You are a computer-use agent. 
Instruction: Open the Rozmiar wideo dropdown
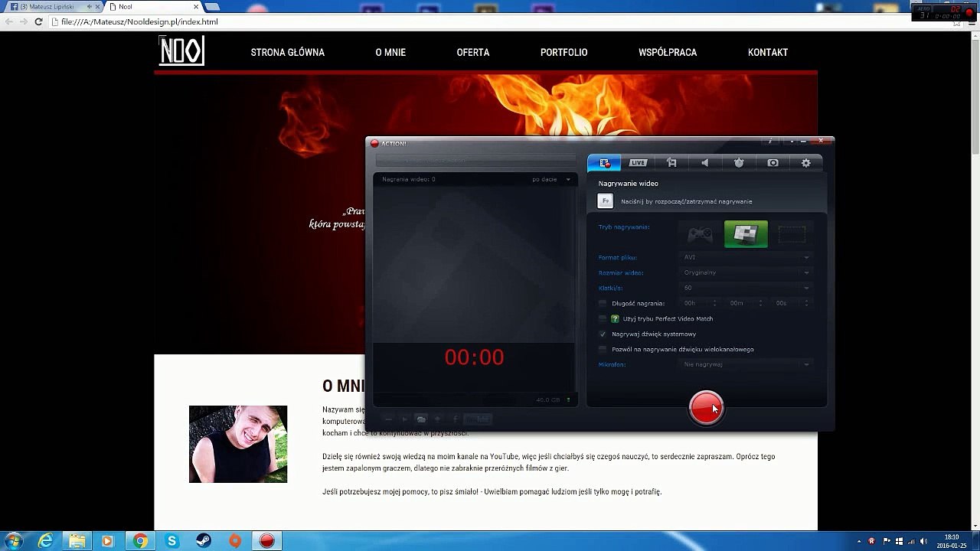pos(745,272)
